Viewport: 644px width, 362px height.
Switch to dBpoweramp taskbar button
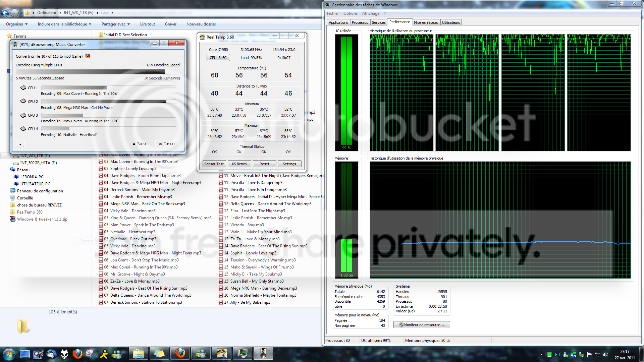[263, 354]
